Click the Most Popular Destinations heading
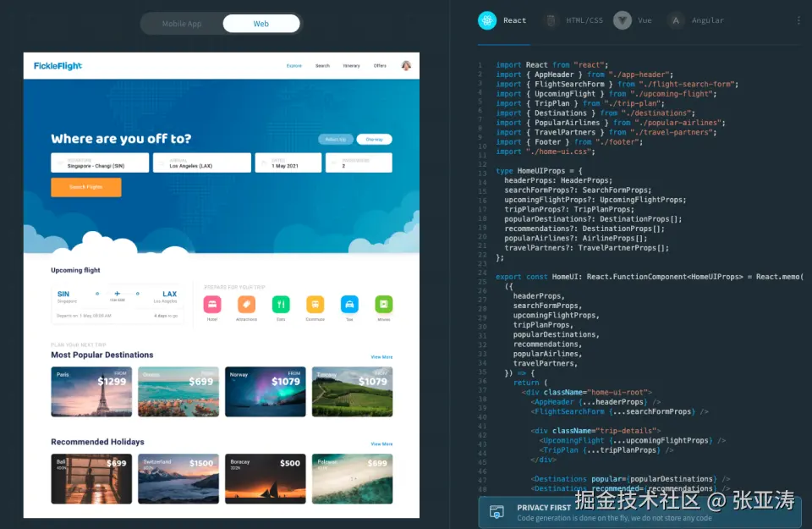The height and width of the screenshot is (529, 812). point(102,355)
